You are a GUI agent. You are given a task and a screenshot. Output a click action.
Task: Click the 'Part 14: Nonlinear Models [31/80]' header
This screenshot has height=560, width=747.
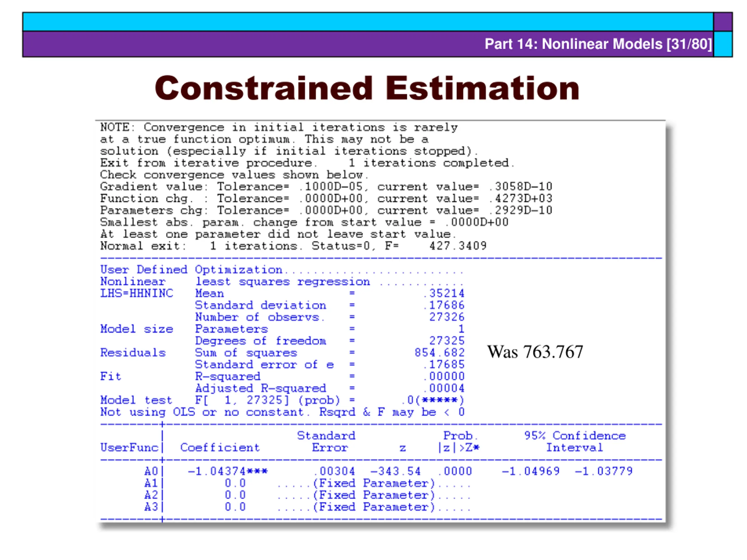coord(598,44)
